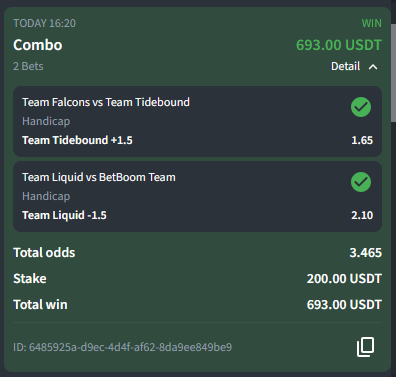Click the Combo bet title
This screenshot has width=396, height=377.
pos(38,45)
